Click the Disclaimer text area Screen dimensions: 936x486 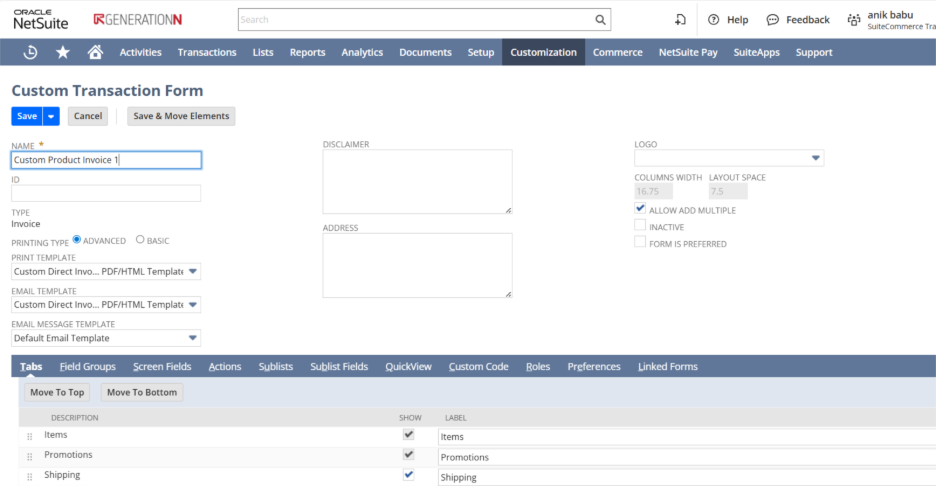coord(417,181)
